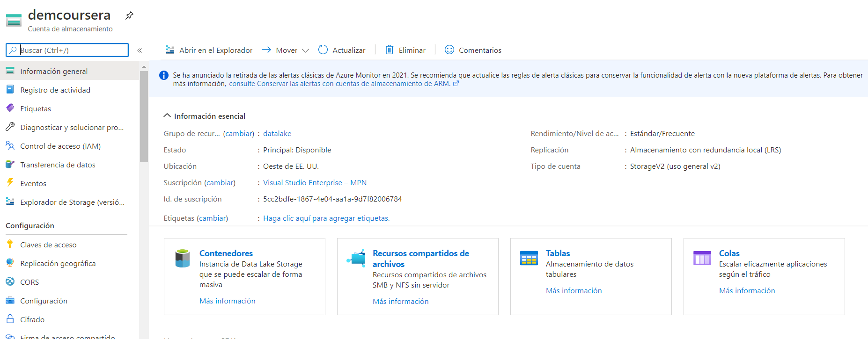Click the Diagnosticar wrench icon
868x339 pixels.
[10, 127]
